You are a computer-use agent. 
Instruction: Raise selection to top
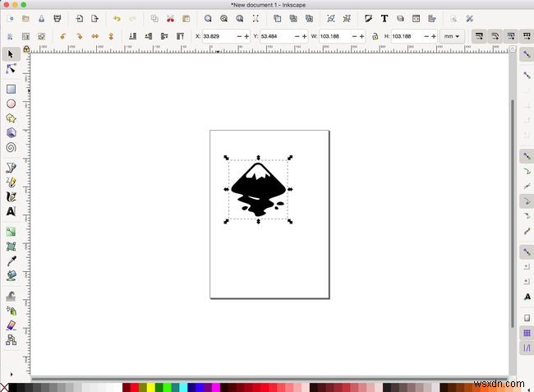(180, 36)
